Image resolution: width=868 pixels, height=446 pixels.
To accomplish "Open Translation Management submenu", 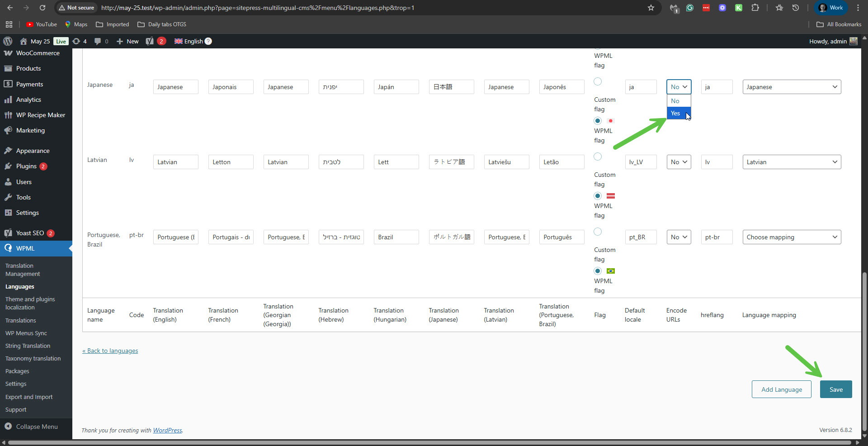I will point(23,270).
